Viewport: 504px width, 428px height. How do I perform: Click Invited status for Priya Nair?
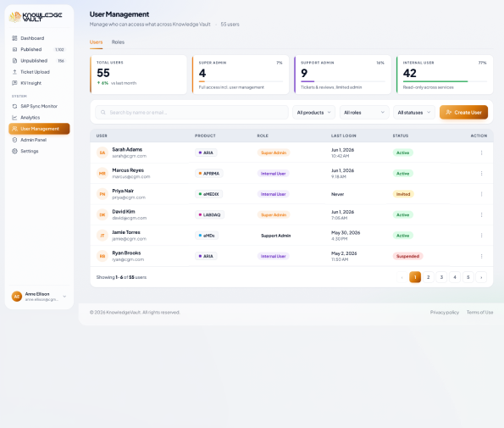pyautogui.click(x=403, y=194)
